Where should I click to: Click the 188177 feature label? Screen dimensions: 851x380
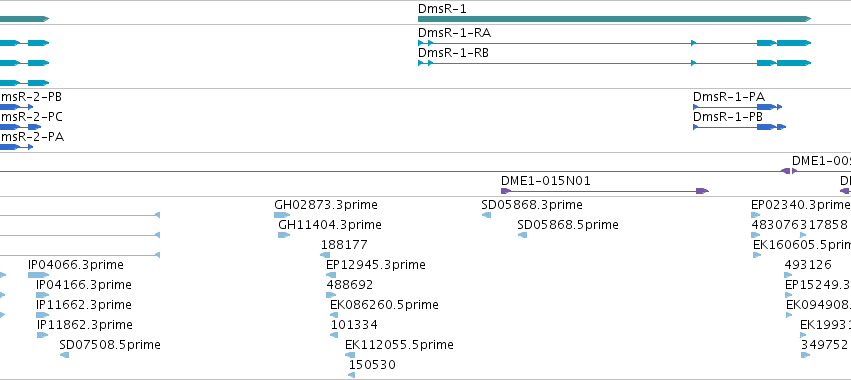344,245
